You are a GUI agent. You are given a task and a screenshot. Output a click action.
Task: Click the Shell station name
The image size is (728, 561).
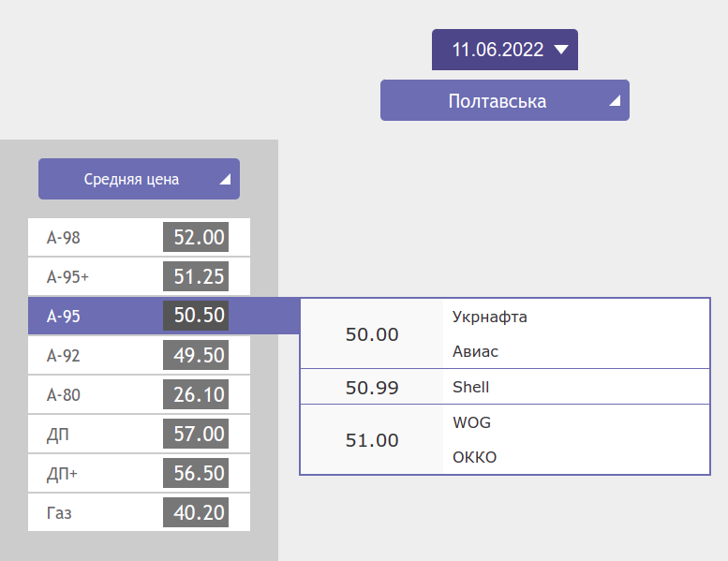pyautogui.click(x=470, y=387)
